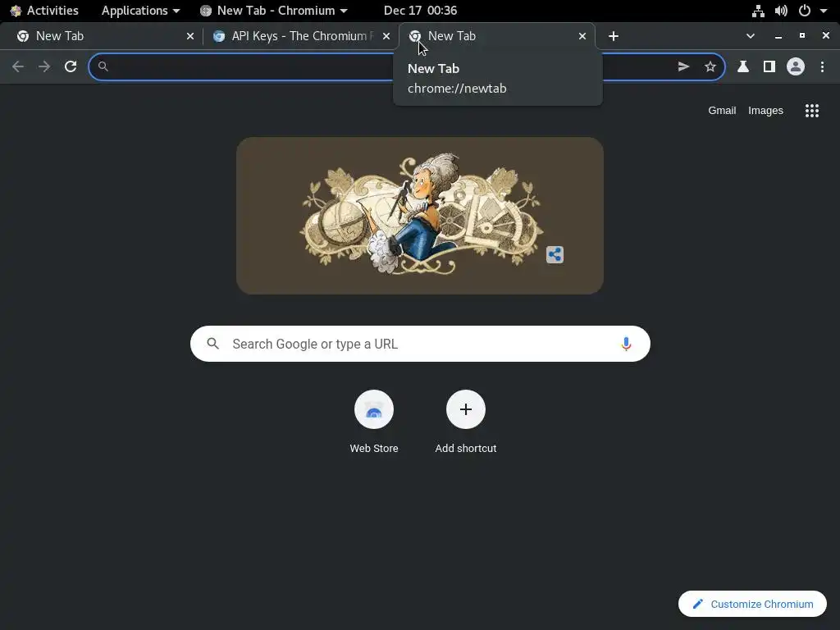Open the Google apps grid

812,111
